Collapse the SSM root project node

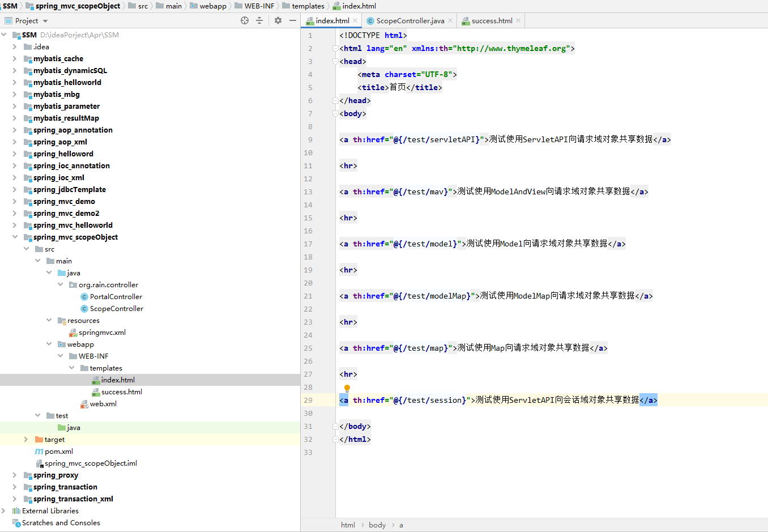tap(4, 35)
